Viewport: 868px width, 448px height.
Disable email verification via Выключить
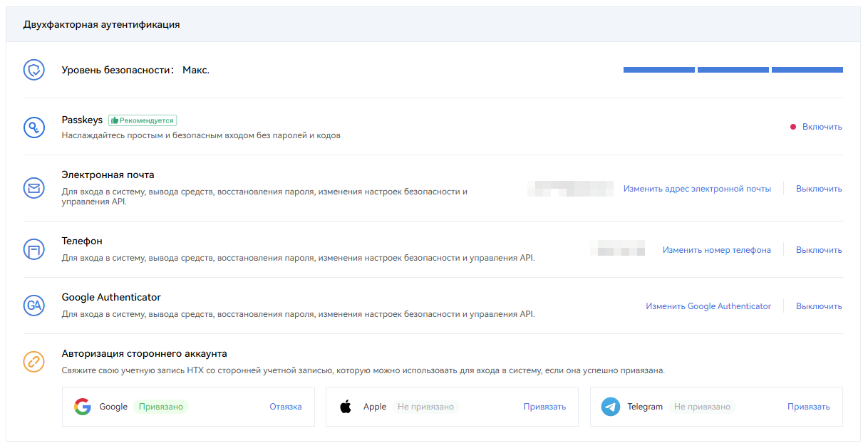pos(819,189)
